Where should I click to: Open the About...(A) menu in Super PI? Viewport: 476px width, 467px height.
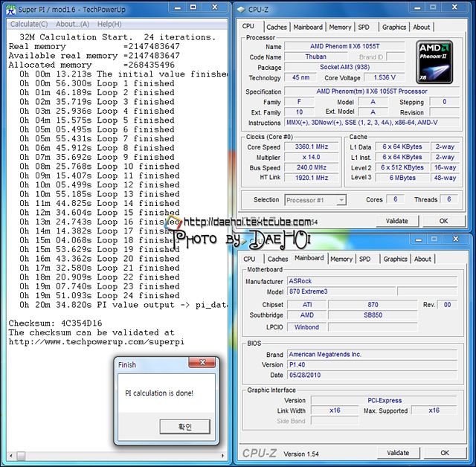tap(72, 25)
